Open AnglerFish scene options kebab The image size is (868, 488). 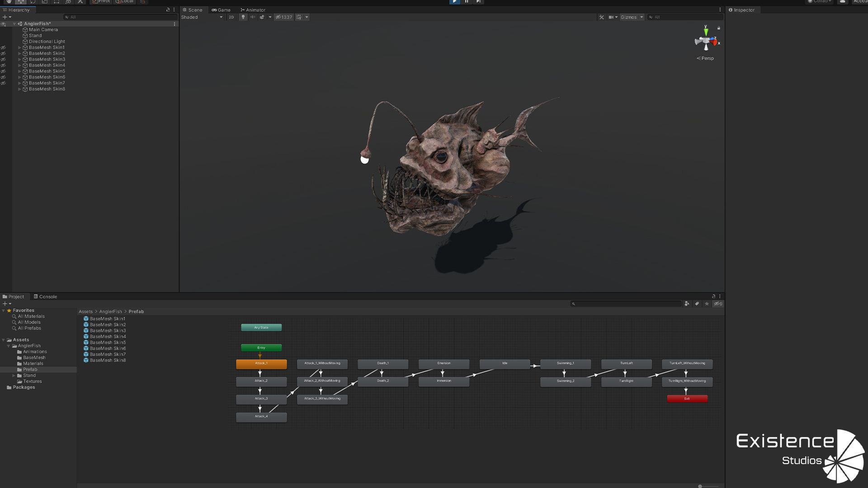coord(175,24)
